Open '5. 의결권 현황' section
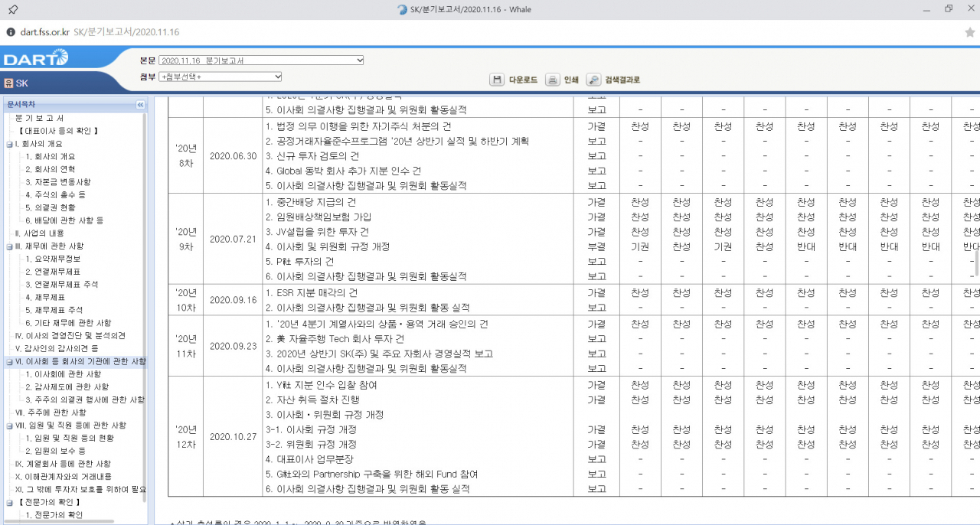The width and height of the screenshot is (980, 525). point(50,207)
